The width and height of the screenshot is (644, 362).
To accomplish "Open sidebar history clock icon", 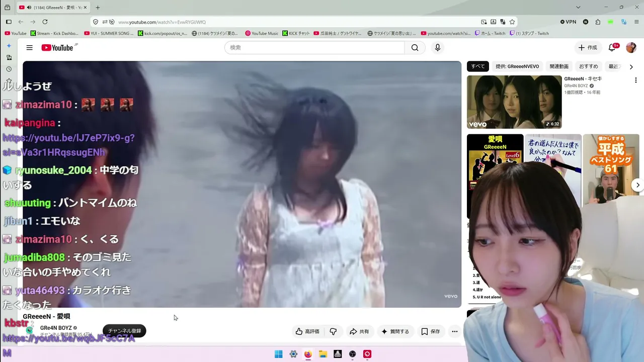I will click(9, 69).
